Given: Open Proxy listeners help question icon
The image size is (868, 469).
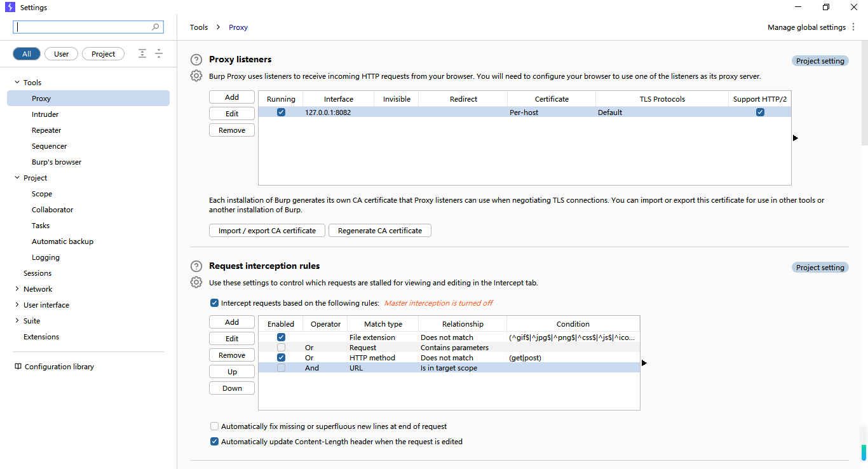Looking at the screenshot, I should coord(196,60).
